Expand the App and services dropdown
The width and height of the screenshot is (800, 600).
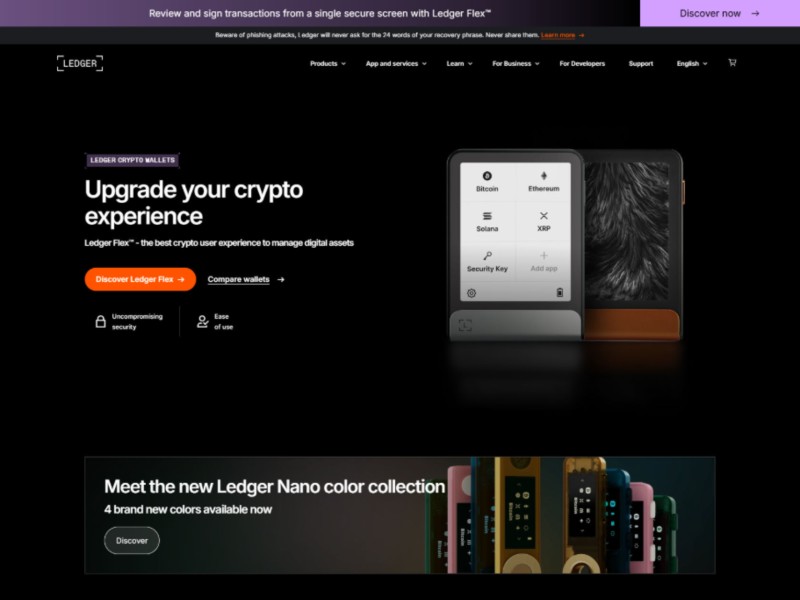[x=396, y=64]
